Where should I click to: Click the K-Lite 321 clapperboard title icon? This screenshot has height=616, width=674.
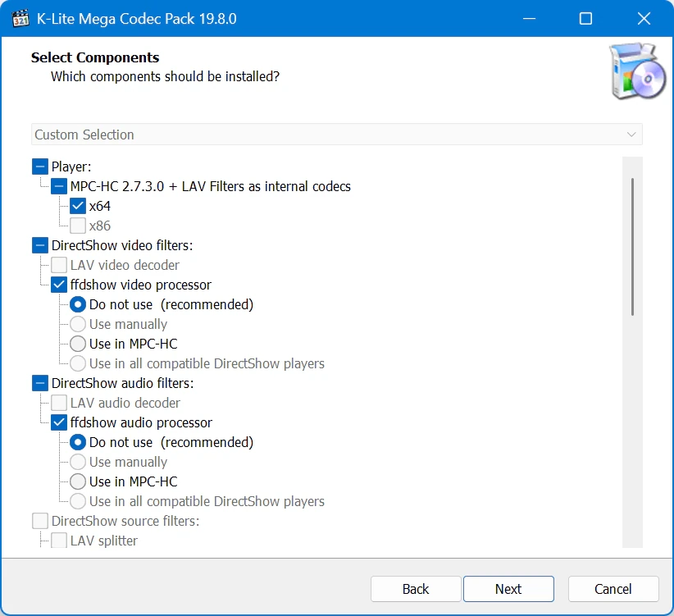(x=20, y=19)
